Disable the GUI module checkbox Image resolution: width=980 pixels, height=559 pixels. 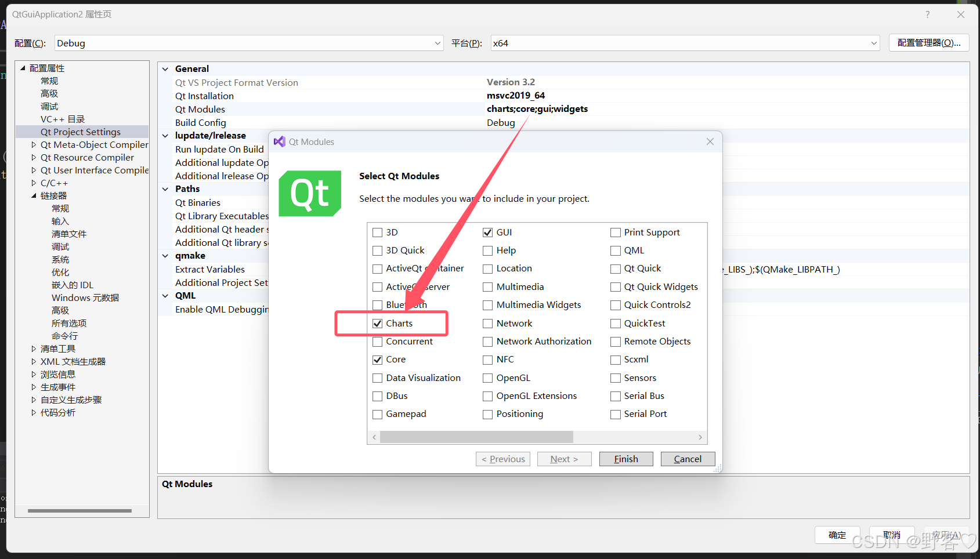(x=488, y=232)
